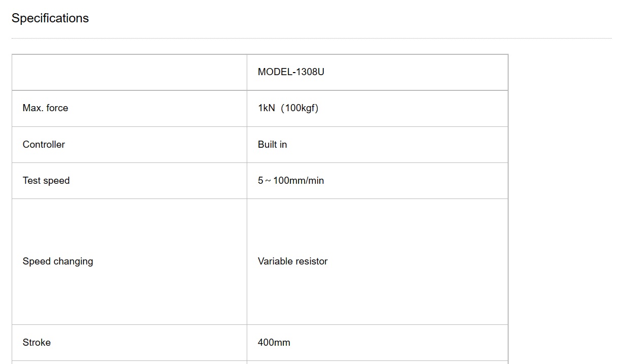Screen dimensions: 631x364
Task: Click the dotted divider line under Specifications
Action: point(311,39)
